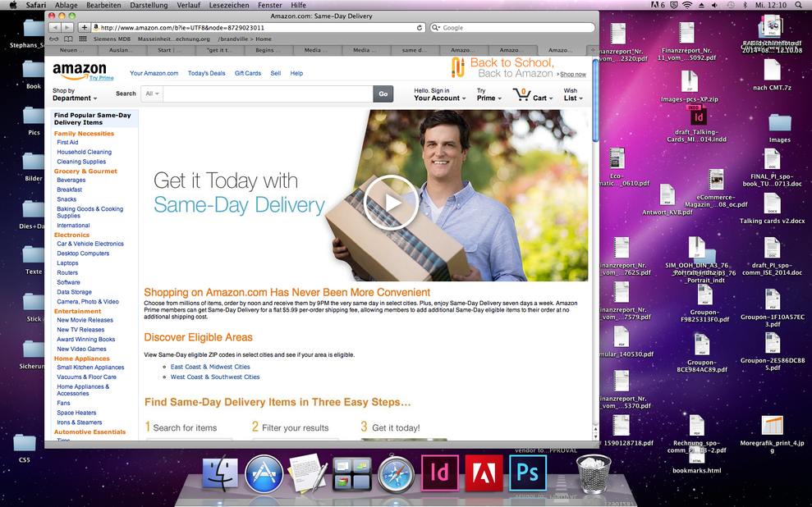
Task: Click the Safari compass icon in the Dock
Action: pos(397,474)
